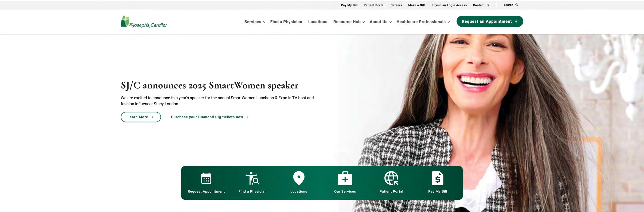The width and height of the screenshot is (644, 212).
Task: Click the Learn More button
Action: [x=141, y=117]
